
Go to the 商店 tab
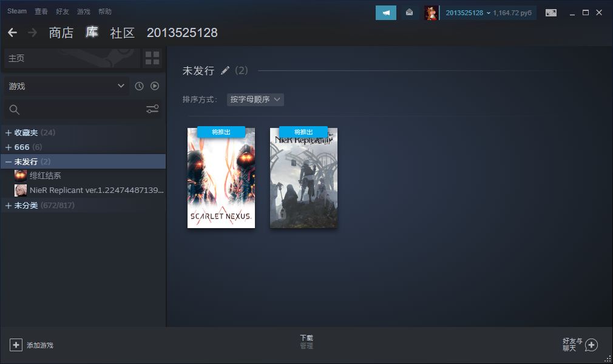(x=61, y=32)
